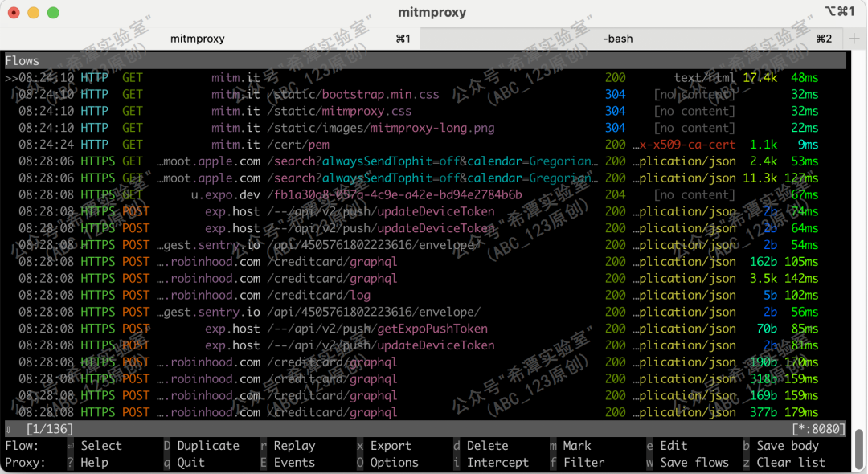Click the Help shortcut hint
Screen dimensions: 868x474
(95, 463)
